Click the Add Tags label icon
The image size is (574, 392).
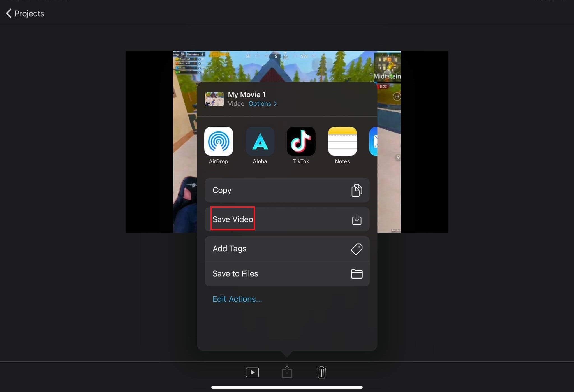[x=356, y=249]
